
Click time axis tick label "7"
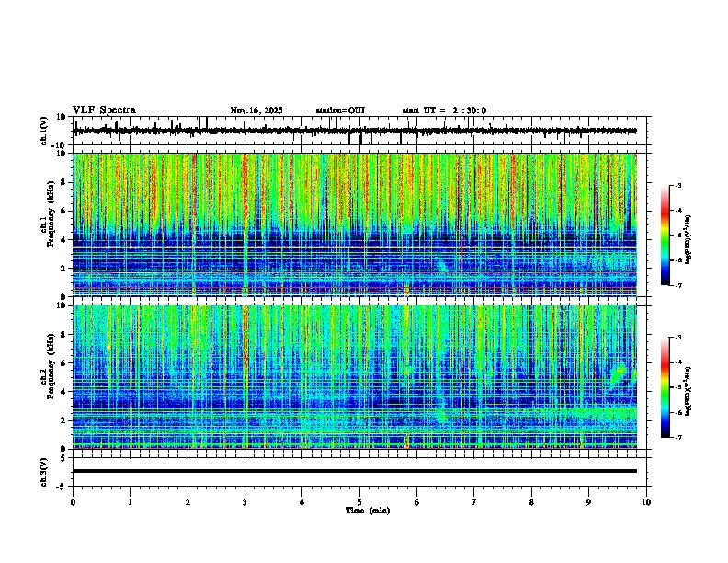coord(474,502)
